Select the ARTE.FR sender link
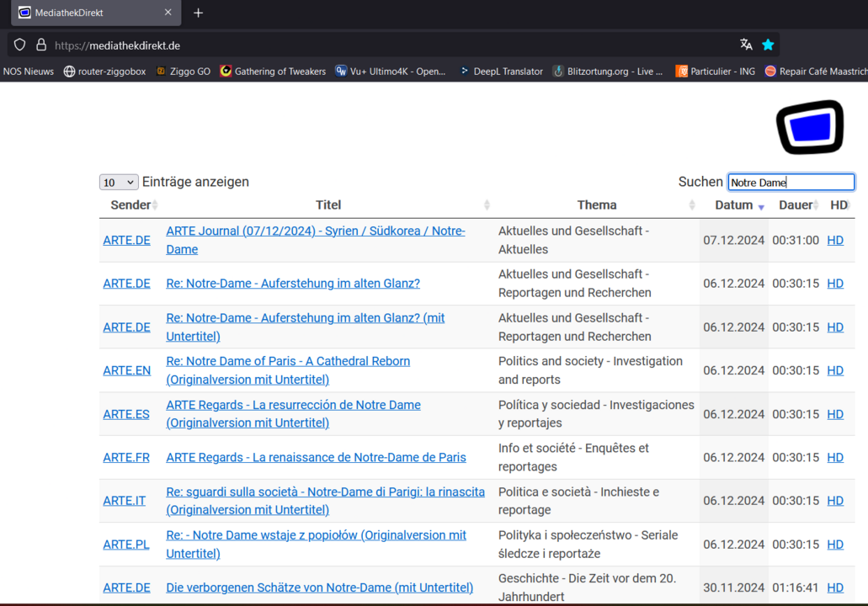 coord(126,457)
